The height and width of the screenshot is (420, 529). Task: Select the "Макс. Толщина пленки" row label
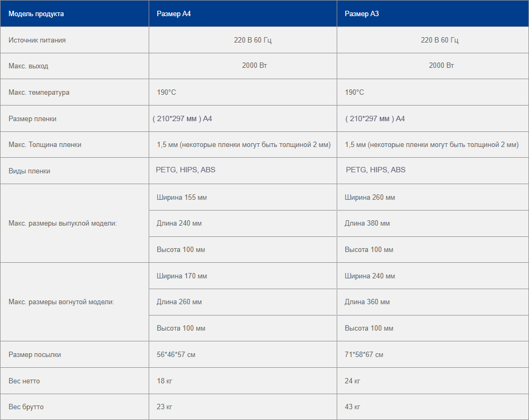point(45,145)
